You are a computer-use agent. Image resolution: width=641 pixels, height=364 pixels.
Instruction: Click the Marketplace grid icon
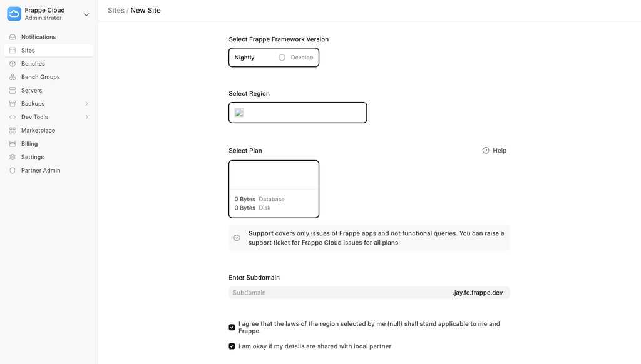click(13, 131)
